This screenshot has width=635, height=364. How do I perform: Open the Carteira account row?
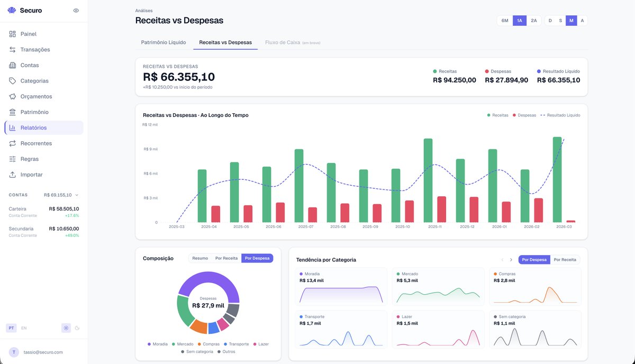click(x=44, y=212)
